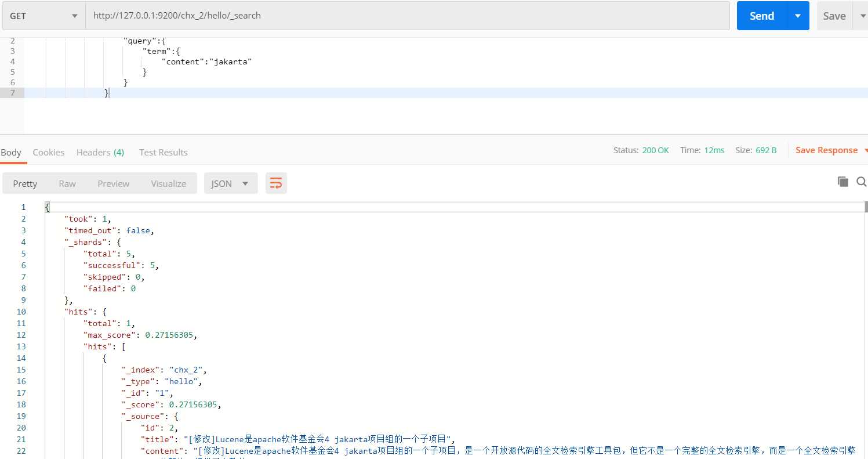Open the Save options arrow

pos(862,16)
